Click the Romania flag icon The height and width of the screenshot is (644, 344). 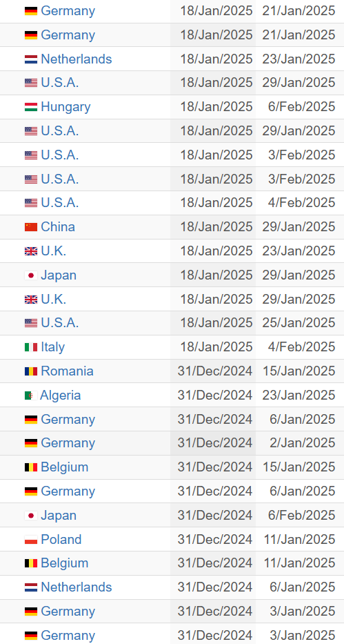click(31, 371)
